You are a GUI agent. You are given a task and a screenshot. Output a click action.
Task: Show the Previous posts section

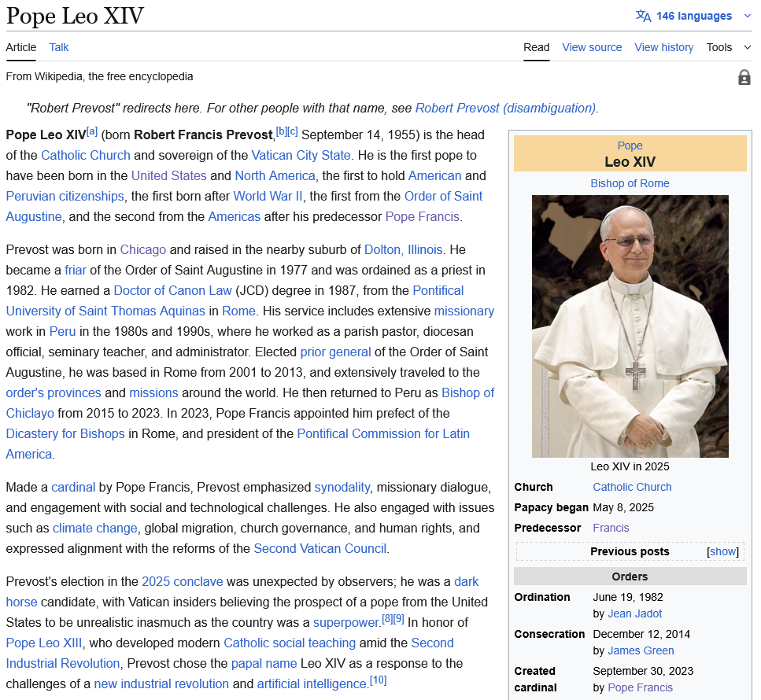coord(723,551)
